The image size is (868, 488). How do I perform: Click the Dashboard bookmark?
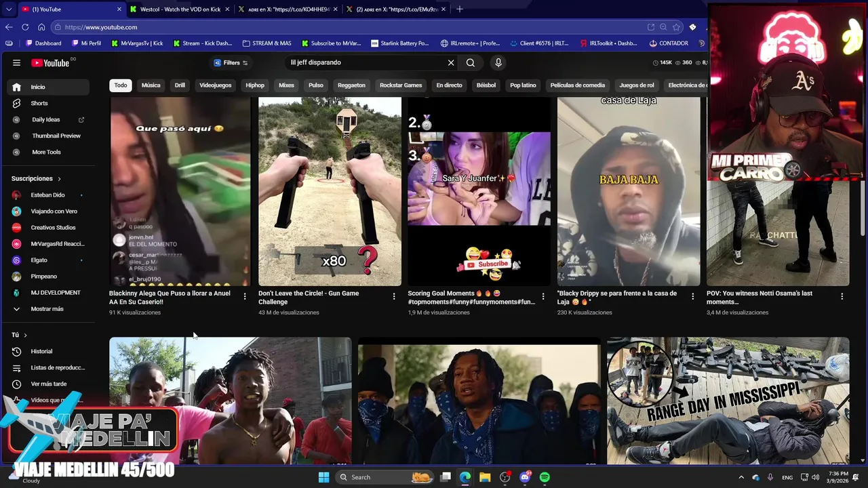43,43
